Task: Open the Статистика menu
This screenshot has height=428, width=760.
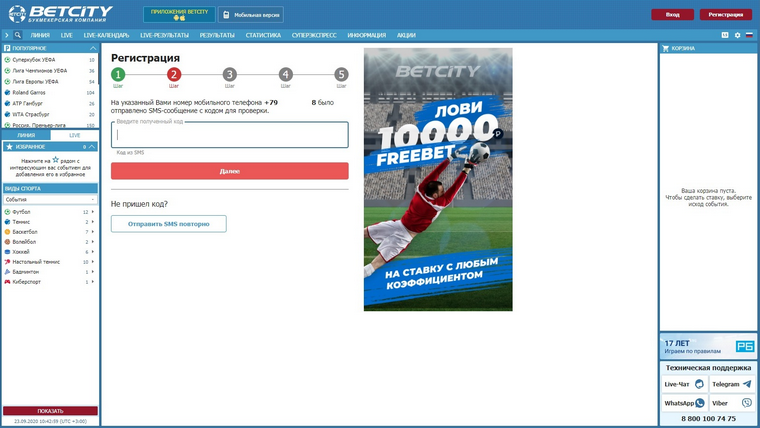Action: tap(263, 35)
